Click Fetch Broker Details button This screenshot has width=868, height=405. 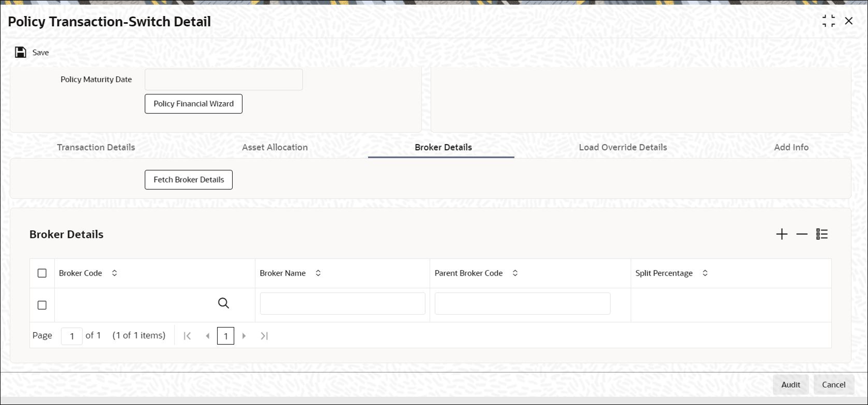pyautogui.click(x=189, y=180)
